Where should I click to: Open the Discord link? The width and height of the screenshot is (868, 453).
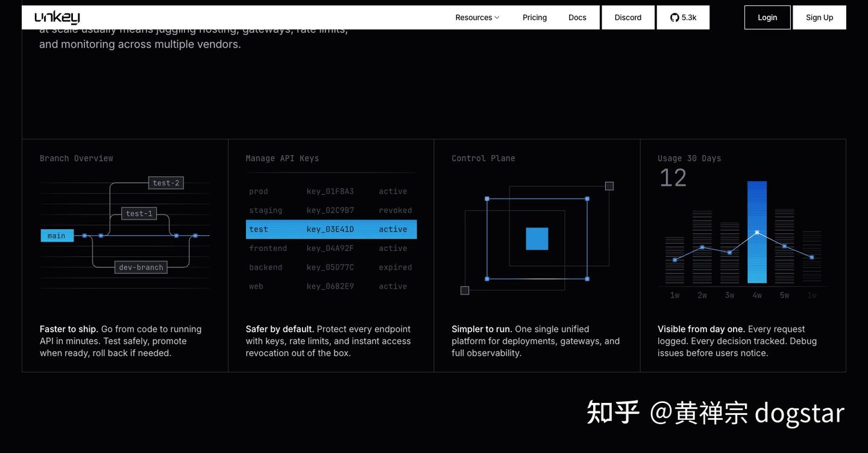point(628,17)
